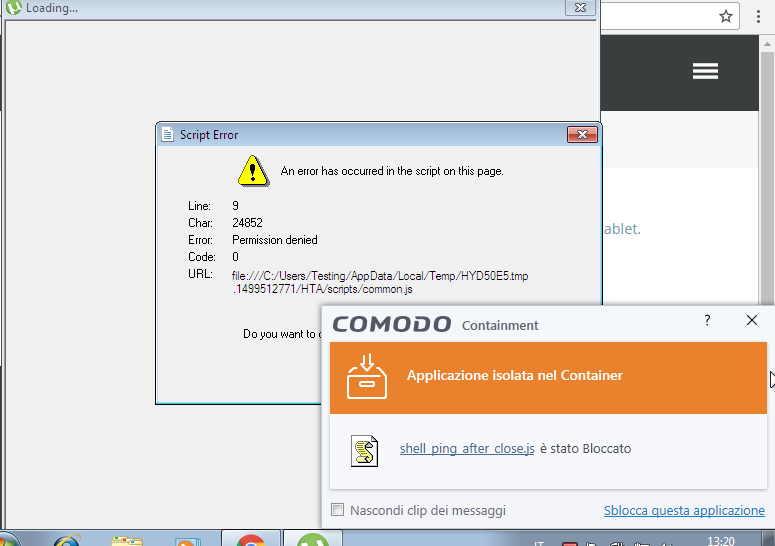The height and width of the screenshot is (546, 775).
Task: Bookmark the page with the star icon
Action: (726, 16)
